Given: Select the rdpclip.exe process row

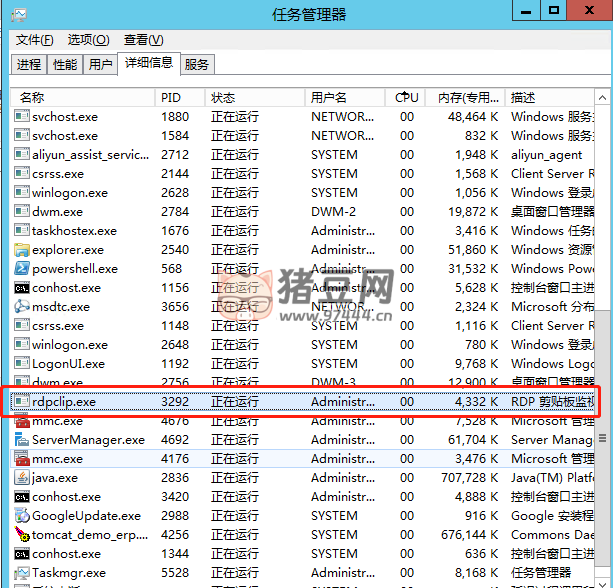Looking at the screenshot, I should click(300, 402).
